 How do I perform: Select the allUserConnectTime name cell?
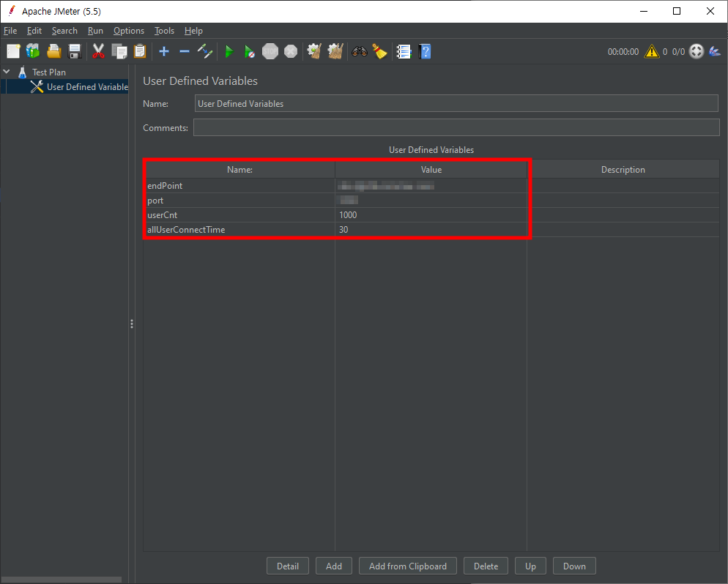tap(239, 230)
